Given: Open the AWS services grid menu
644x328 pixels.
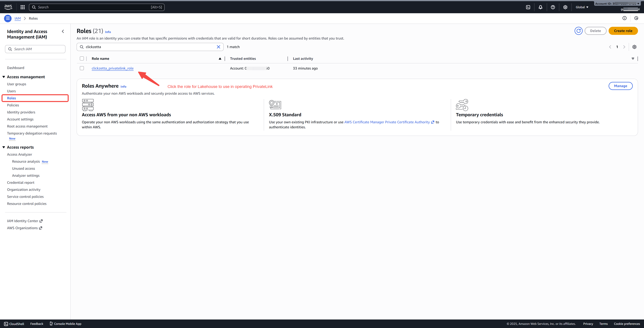Looking at the screenshot, I should (22, 7).
